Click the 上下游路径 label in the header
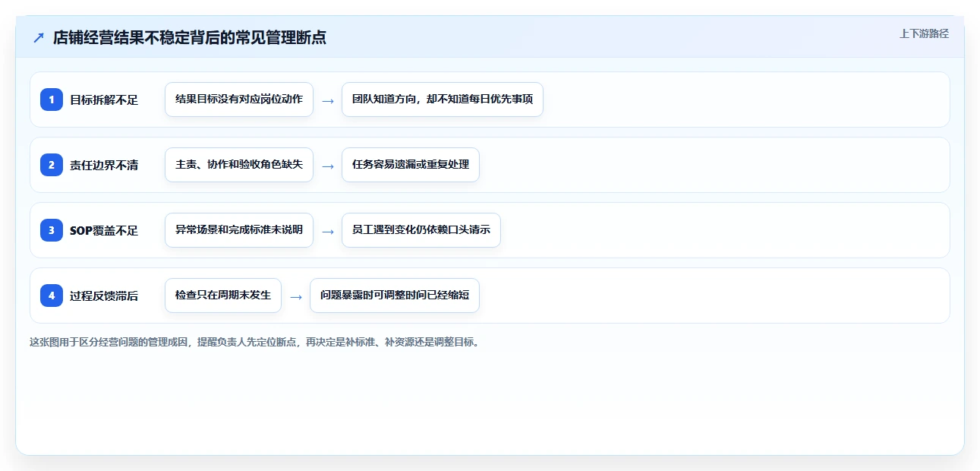The height and width of the screenshot is (471, 980). [x=924, y=33]
